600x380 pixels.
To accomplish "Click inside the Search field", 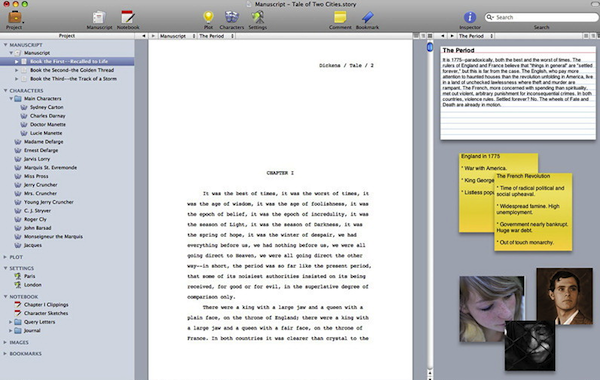I will [541, 17].
